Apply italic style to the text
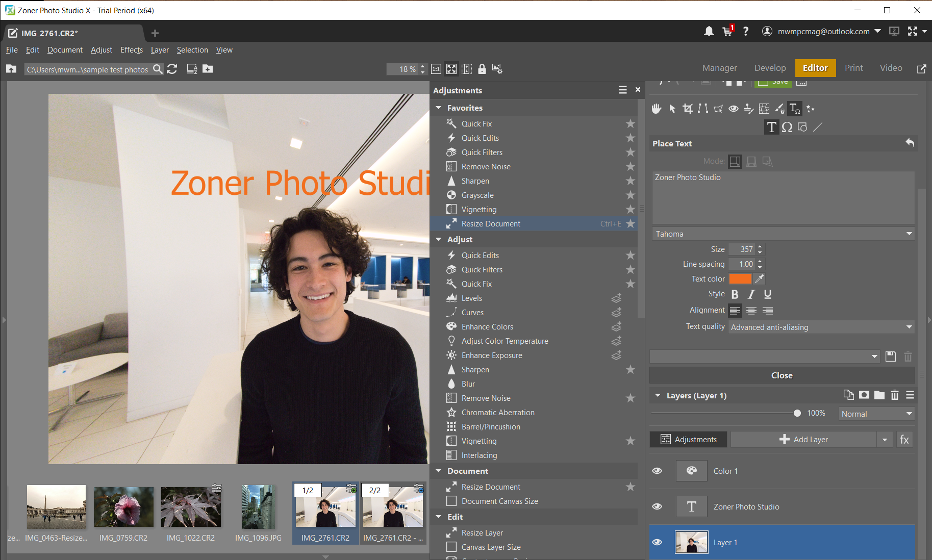This screenshot has width=932, height=560. [751, 294]
